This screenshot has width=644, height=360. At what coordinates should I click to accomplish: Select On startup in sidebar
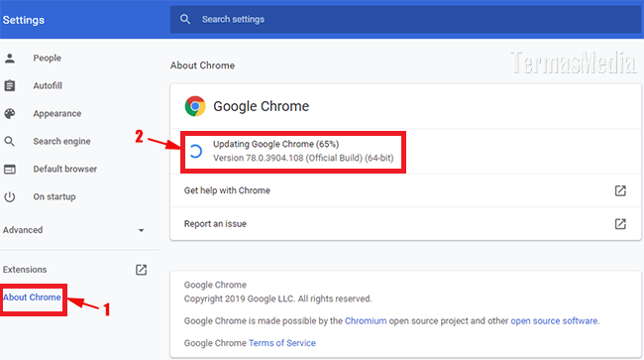[x=54, y=196]
